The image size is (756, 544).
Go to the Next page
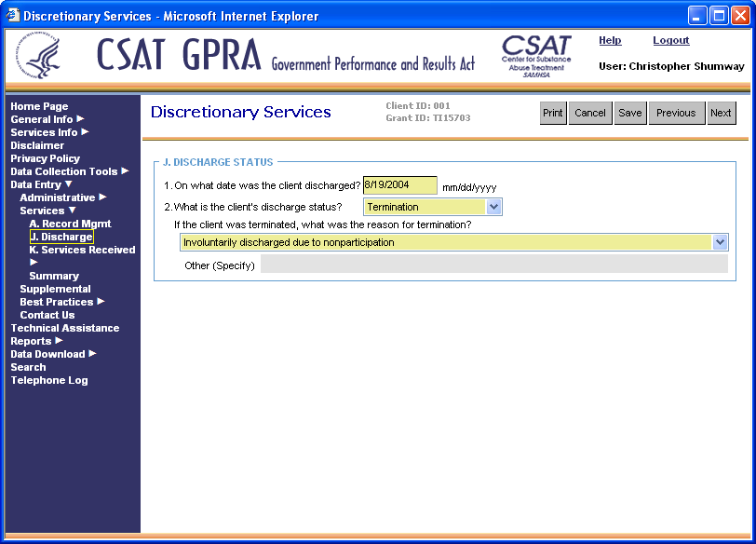pyautogui.click(x=721, y=113)
